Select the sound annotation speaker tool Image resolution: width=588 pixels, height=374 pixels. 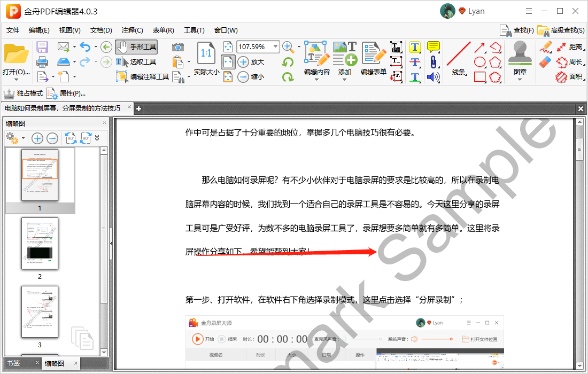433,77
